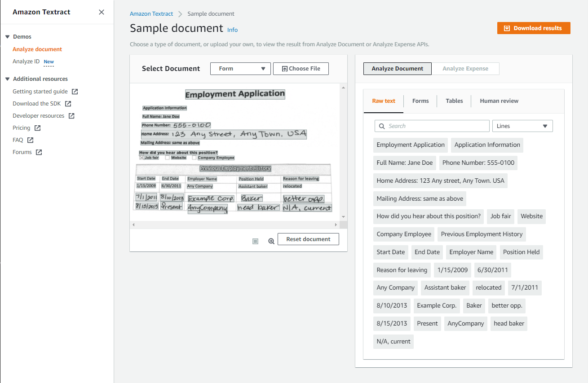Switch to the Forms tab
Screen dimensions: 588x383
(420, 101)
